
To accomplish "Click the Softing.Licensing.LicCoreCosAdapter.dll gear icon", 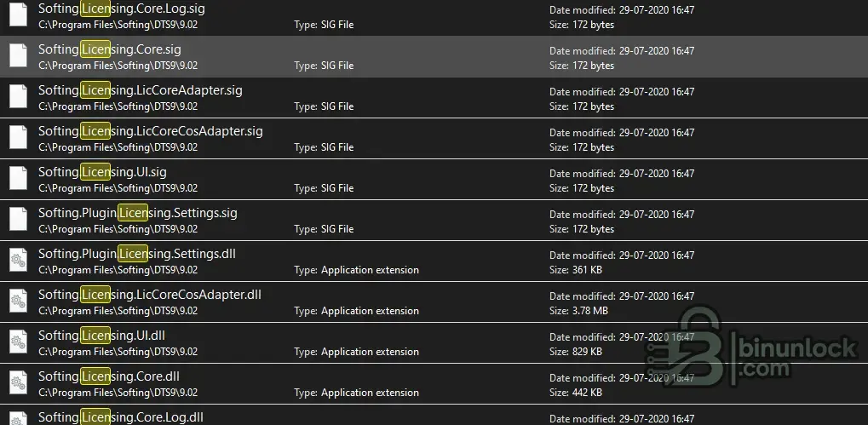I will point(18,302).
